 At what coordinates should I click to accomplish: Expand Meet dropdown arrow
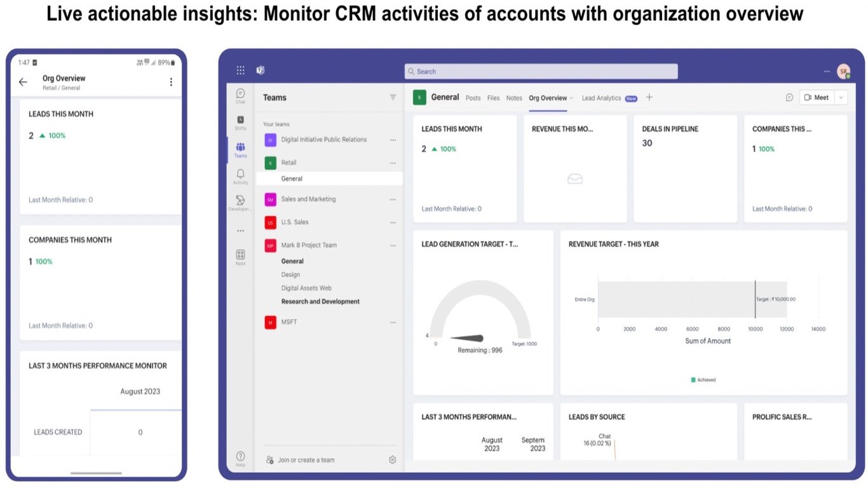841,97
